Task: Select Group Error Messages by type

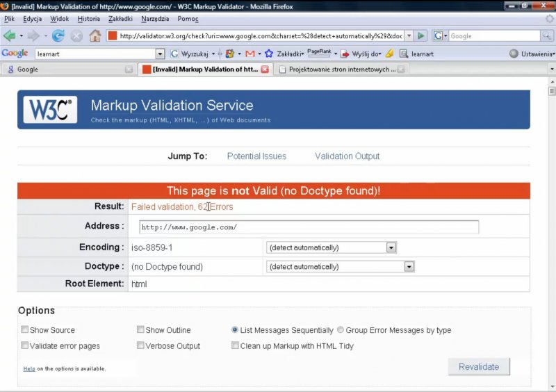Action: click(x=341, y=330)
